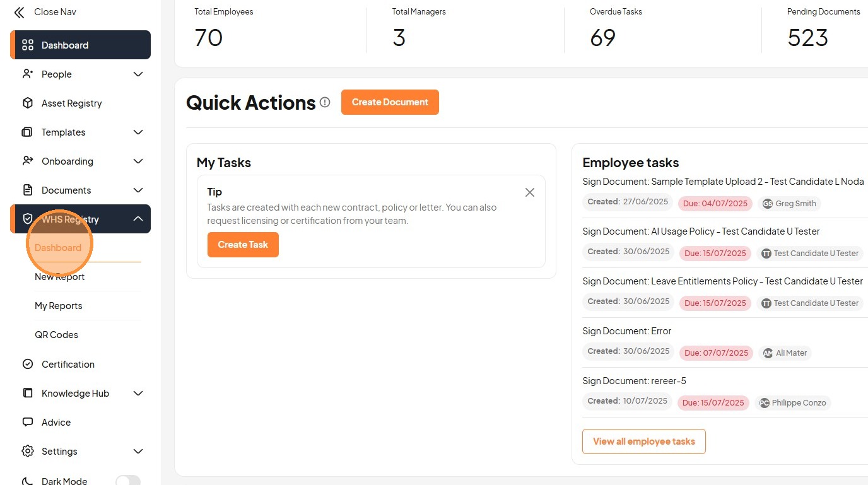Viewport: 868px width, 485px height.
Task: Click the Knowledge Hub book icon
Action: pyautogui.click(x=28, y=393)
